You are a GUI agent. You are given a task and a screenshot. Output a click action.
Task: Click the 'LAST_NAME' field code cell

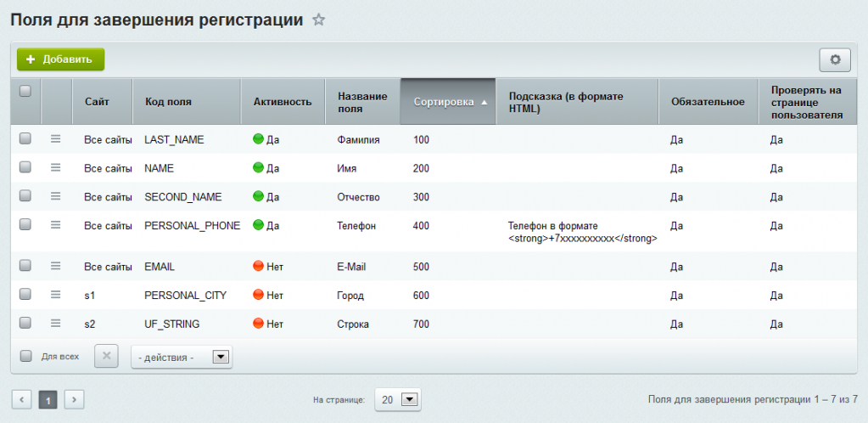(x=174, y=140)
